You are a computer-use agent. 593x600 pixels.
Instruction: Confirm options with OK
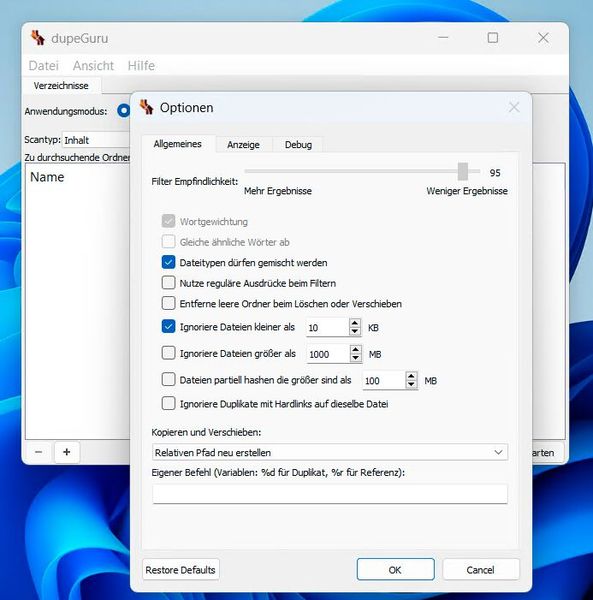point(396,570)
